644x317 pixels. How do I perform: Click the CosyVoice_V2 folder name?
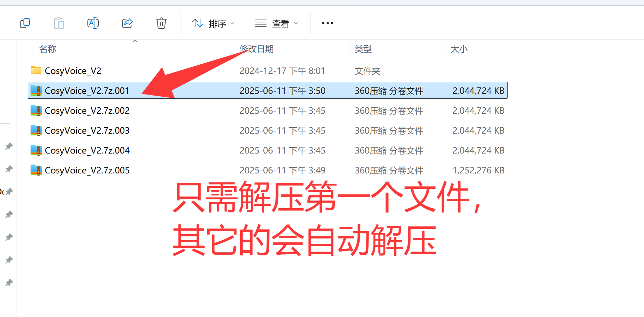point(73,71)
